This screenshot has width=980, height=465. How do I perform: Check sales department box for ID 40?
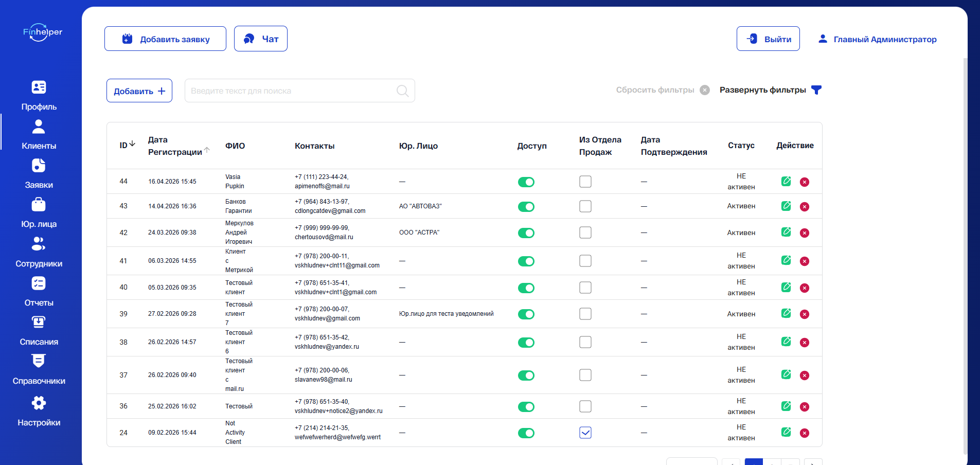585,288
